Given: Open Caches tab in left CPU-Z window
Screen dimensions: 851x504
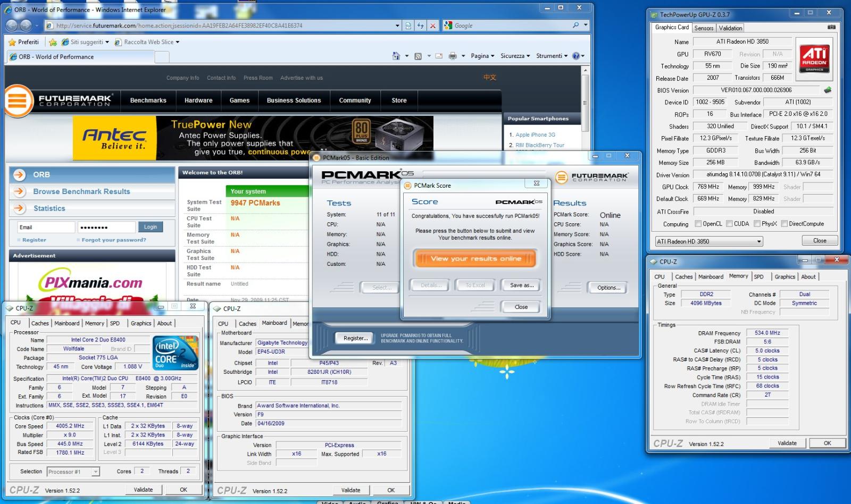Looking at the screenshot, I should (40, 323).
